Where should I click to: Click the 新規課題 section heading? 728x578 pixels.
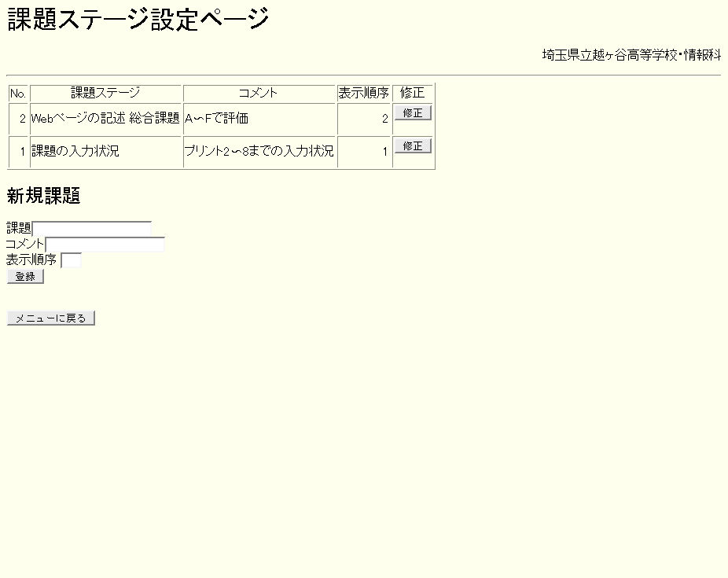tap(44, 197)
